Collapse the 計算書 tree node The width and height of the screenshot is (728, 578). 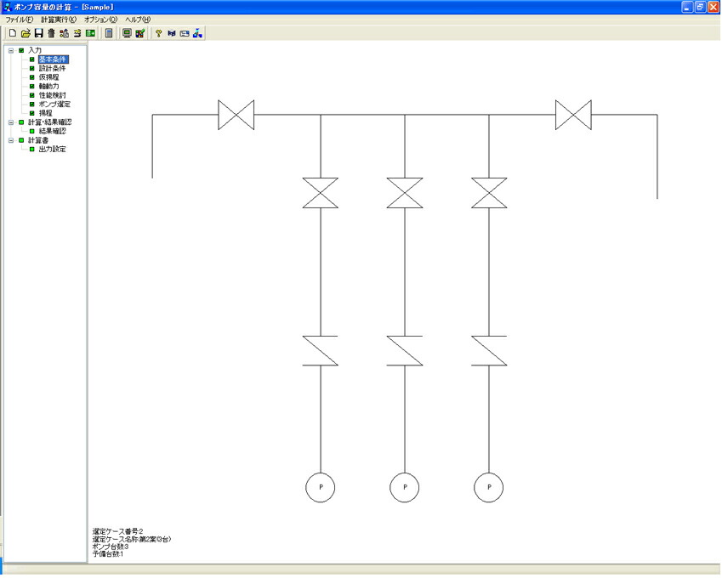coord(11,140)
